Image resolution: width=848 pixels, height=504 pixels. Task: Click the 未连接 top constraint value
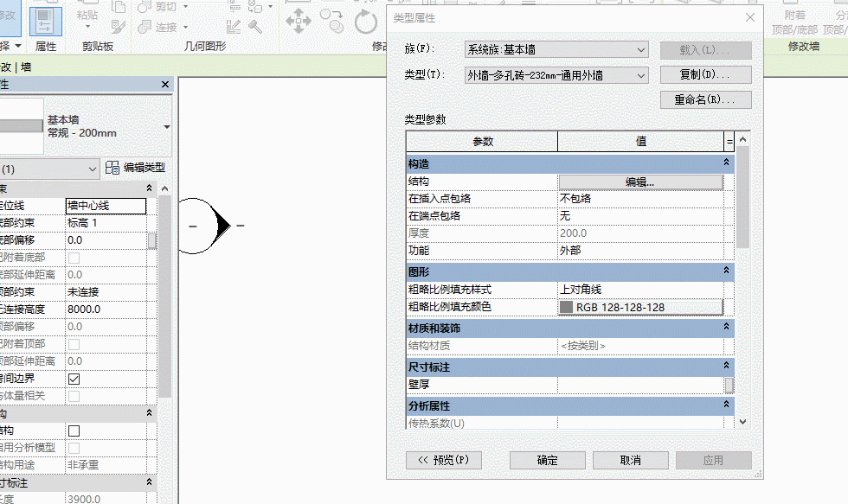[106, 292]
